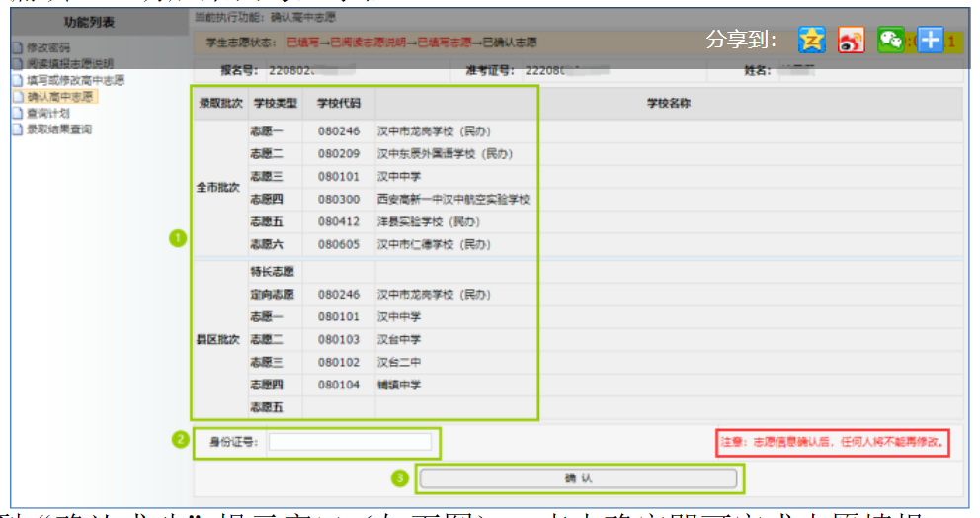
Task: Click page icon beside 修改密码
Action: pos(17,46)
